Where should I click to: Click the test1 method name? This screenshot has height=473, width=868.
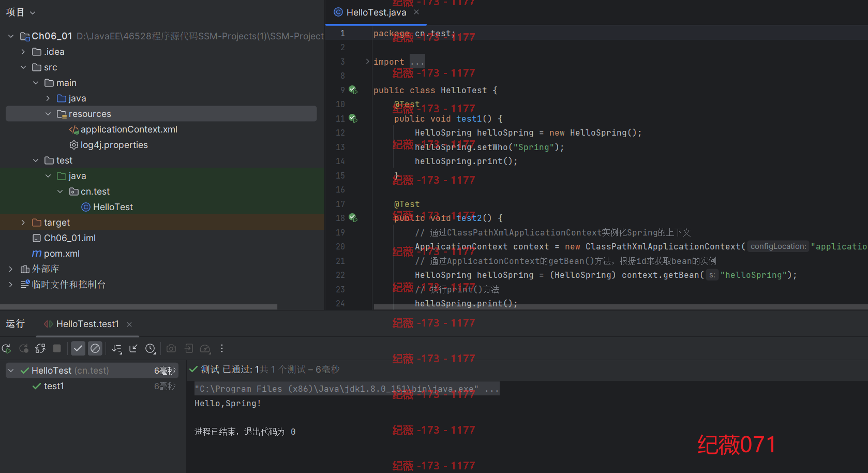(469, 119)
